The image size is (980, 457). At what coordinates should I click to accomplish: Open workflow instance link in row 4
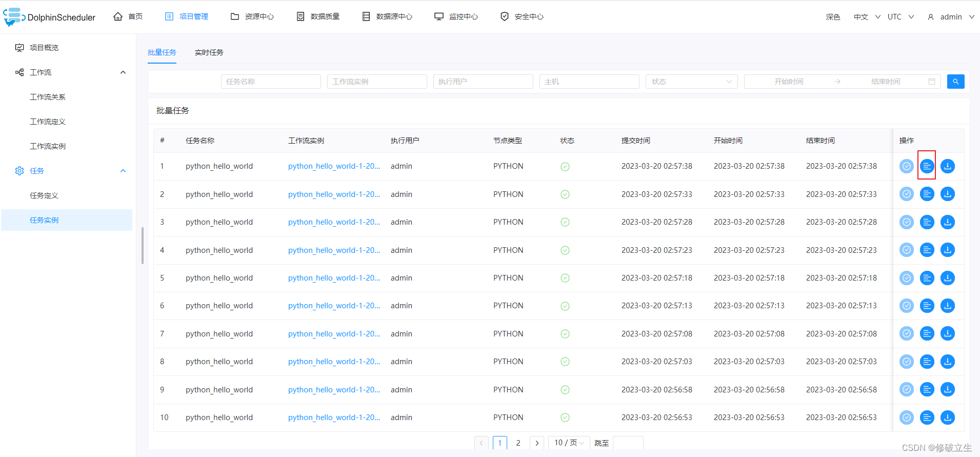point(334,250)
